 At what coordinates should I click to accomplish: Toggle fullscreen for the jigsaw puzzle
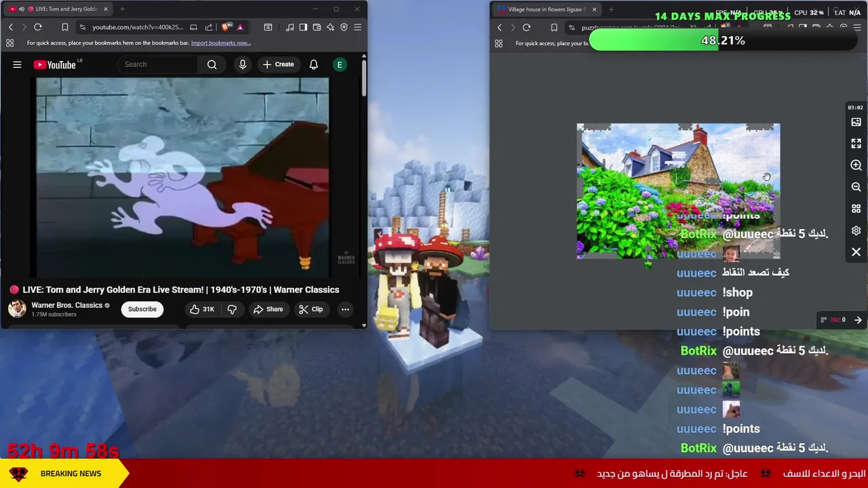(x=856, y=144)
